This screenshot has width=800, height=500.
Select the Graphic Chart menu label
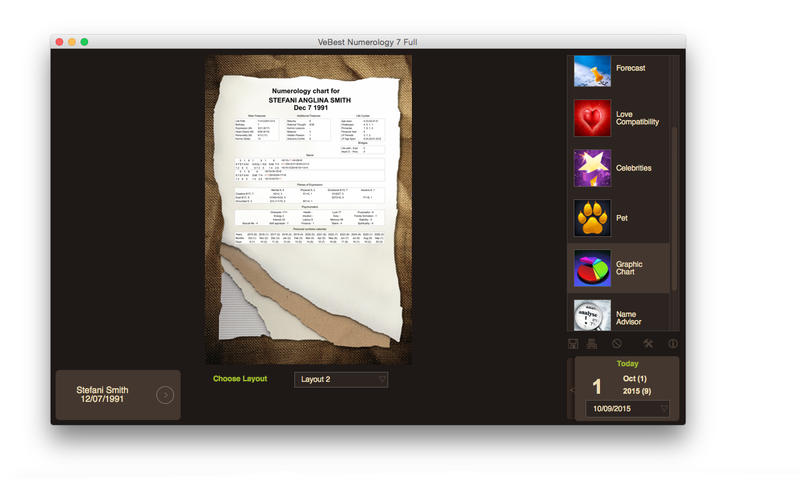[x=630, y=268]
